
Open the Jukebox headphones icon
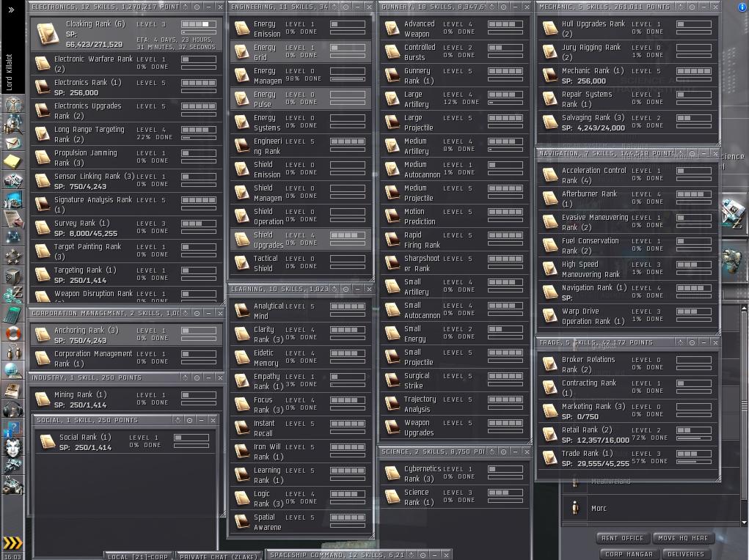[13, 409]
